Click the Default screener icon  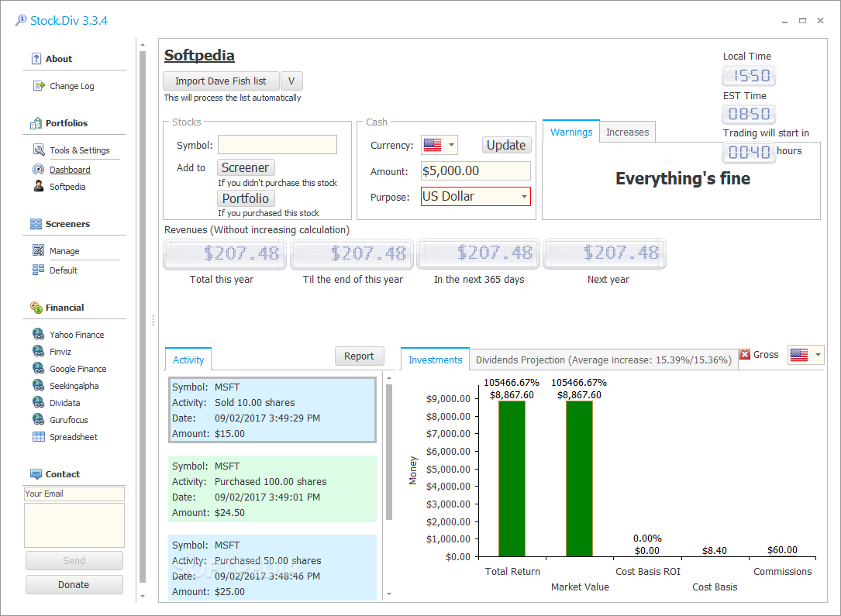tap(39, 270)
